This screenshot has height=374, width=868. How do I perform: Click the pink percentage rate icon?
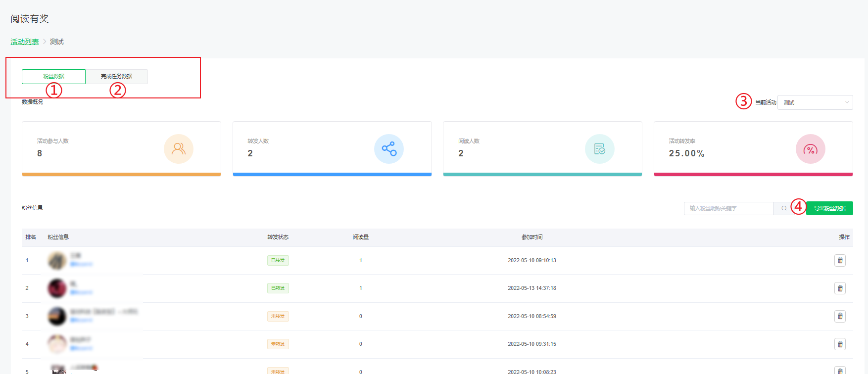(810, 149)
